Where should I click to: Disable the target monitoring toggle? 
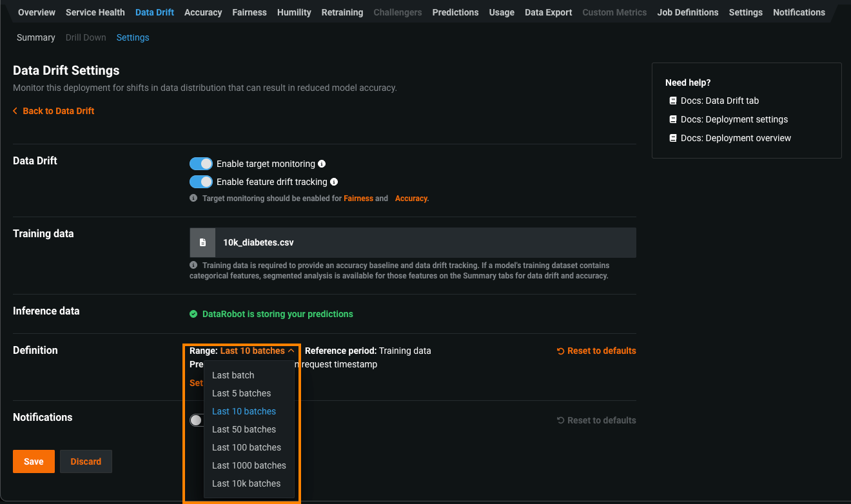tap(201, 164)
